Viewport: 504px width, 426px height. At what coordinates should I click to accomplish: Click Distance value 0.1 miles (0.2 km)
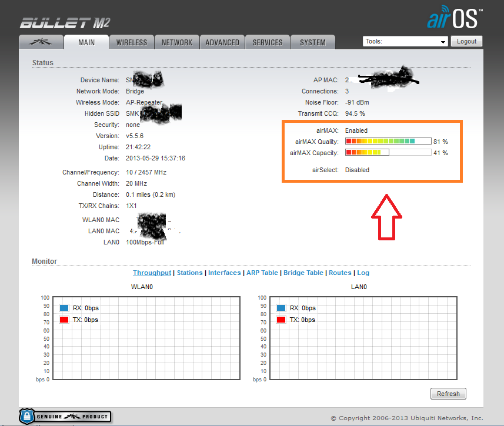coord(151,194)
